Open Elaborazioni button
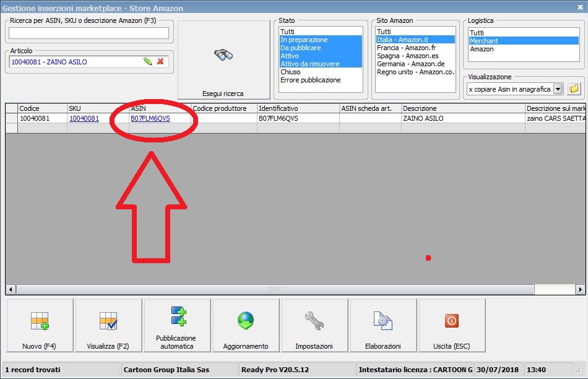588x379 pixels. point(383,325)
